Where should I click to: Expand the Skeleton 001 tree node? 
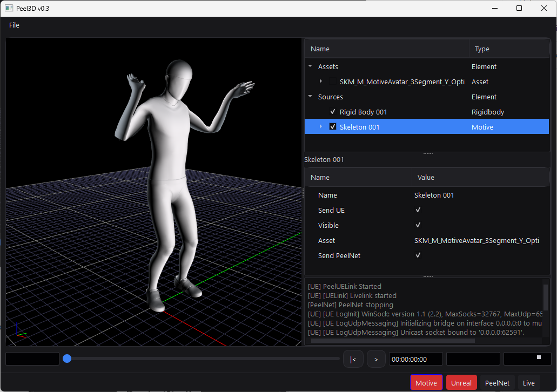pyautogui.click(x=321, y=127)
